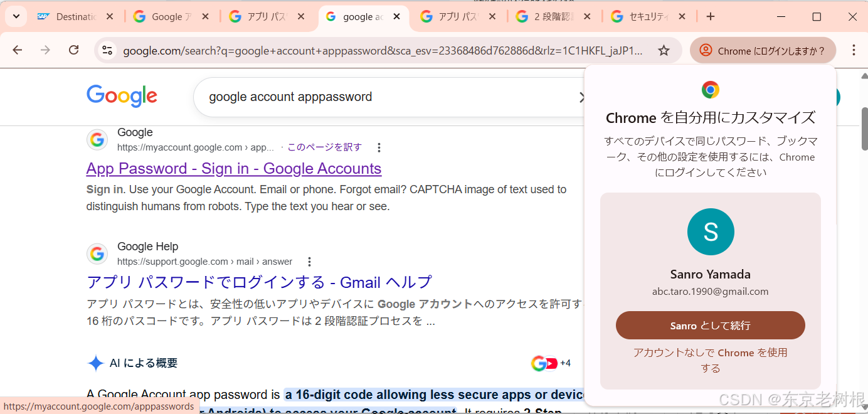Open Chrome three-dot menu
This screenshot has height=414, width=868.
[854, 51]
